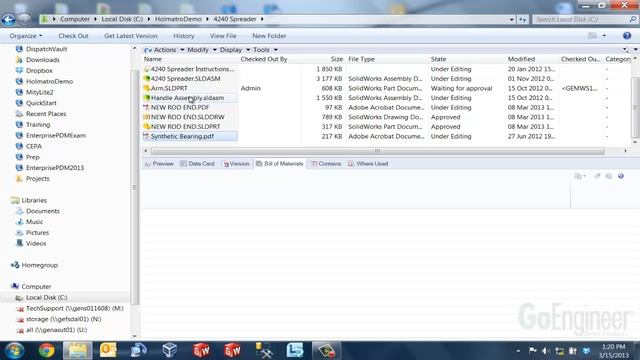Open the first SolidWorks taskbar icon

(x=201, y=351)
